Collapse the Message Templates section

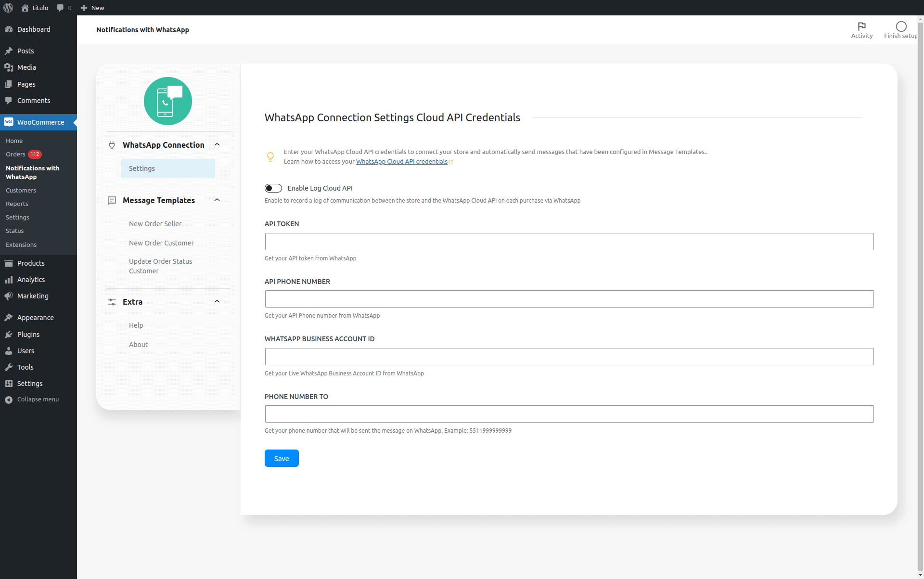pos(217,200)
